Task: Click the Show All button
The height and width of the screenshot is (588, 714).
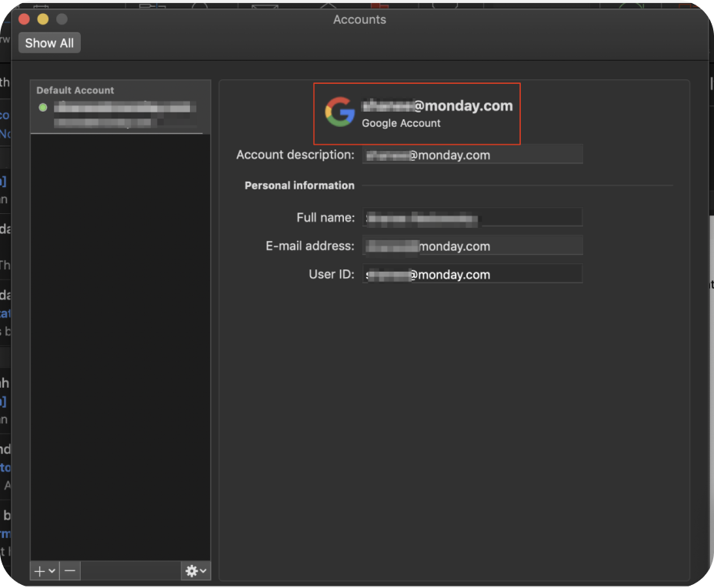Action: coord(49,43)
